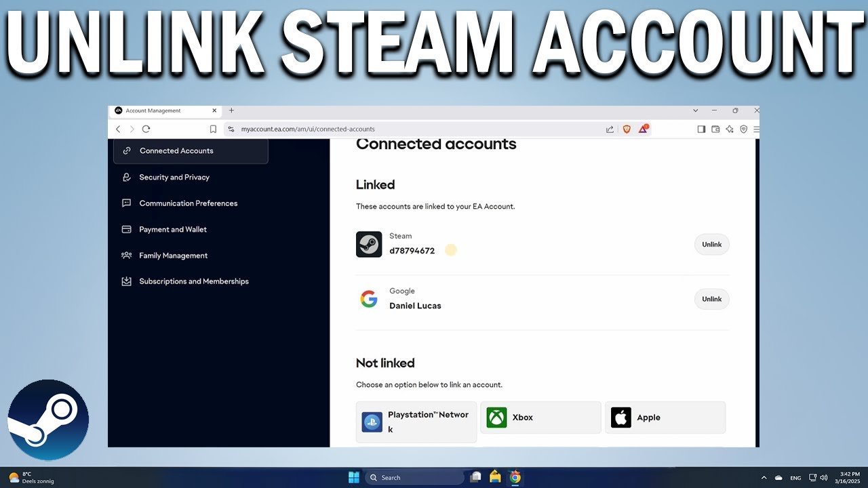The image size is (868, 488).
Task: Click the OneDrive cloud tray icon
Action: [778, 478]
